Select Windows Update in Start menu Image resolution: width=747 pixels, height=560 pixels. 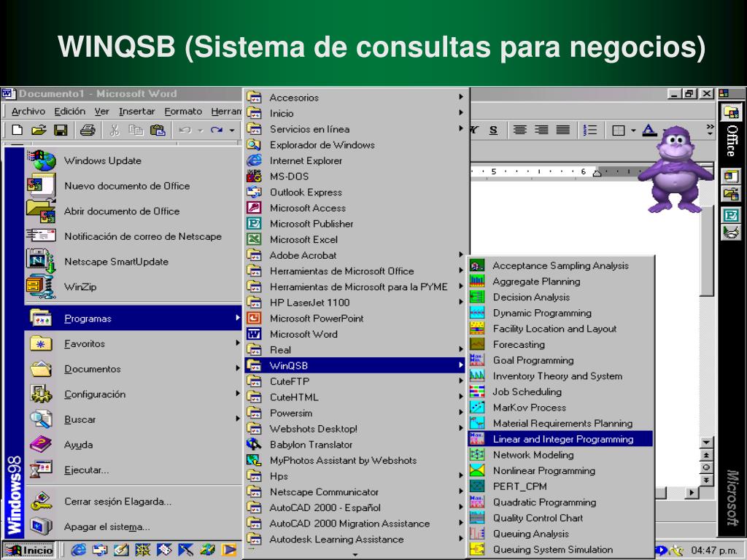coord(133,160)
